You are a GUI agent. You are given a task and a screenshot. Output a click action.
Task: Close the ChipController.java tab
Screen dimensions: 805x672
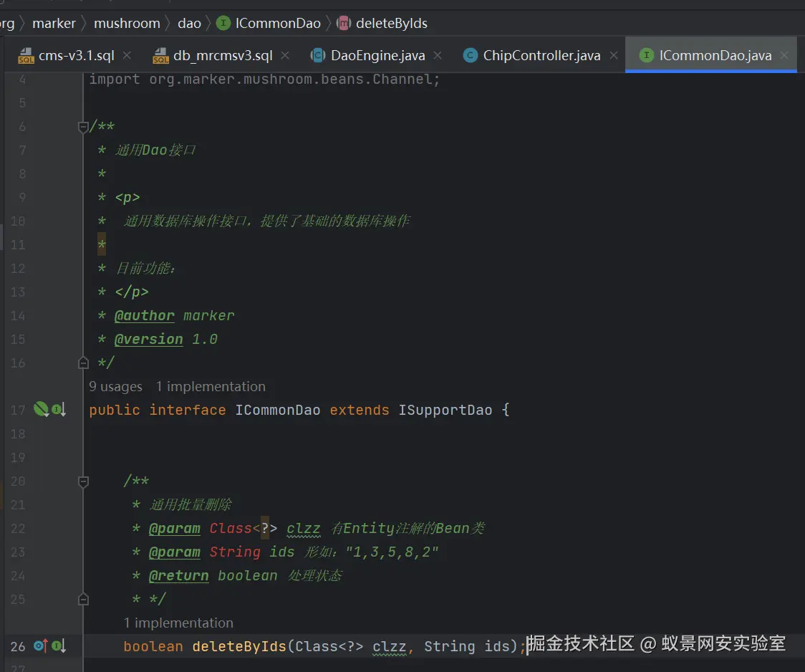pos(614,55)
